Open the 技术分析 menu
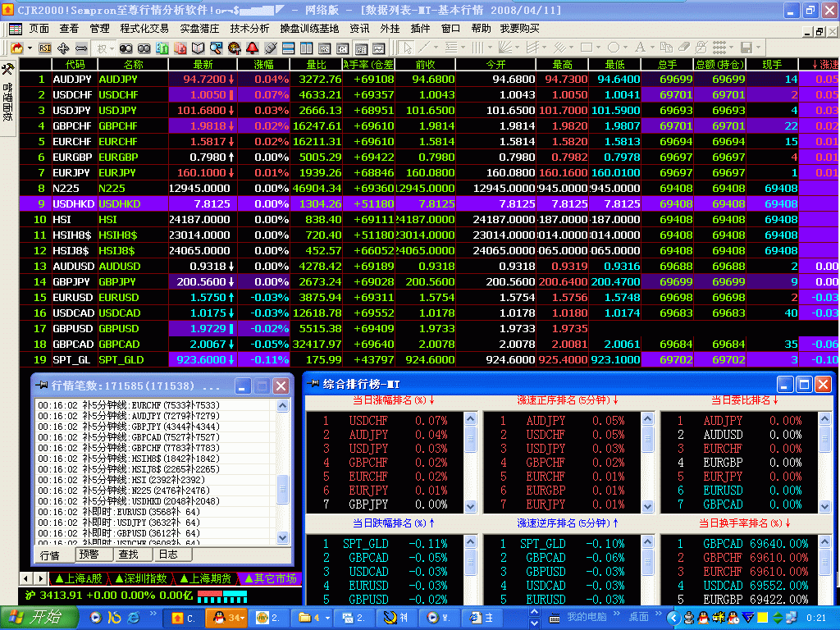Image resolution: width=840 pixels, height=630 pixels. coord(249,29)
